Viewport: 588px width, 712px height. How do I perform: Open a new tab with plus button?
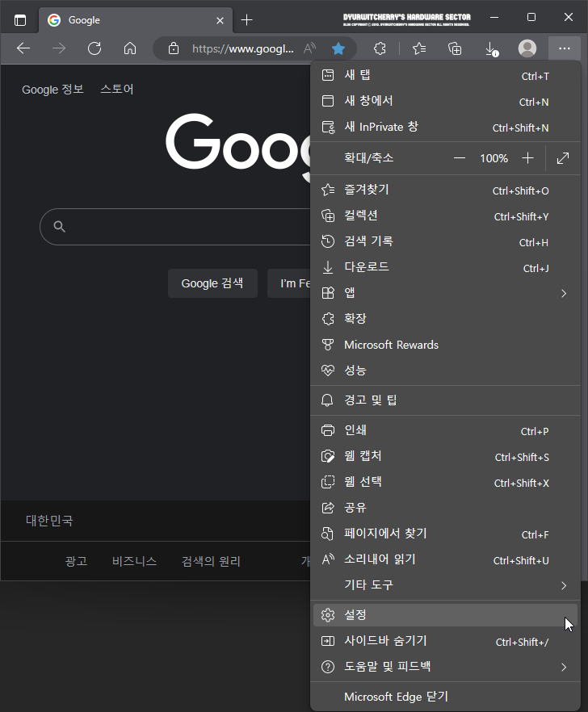246,20
